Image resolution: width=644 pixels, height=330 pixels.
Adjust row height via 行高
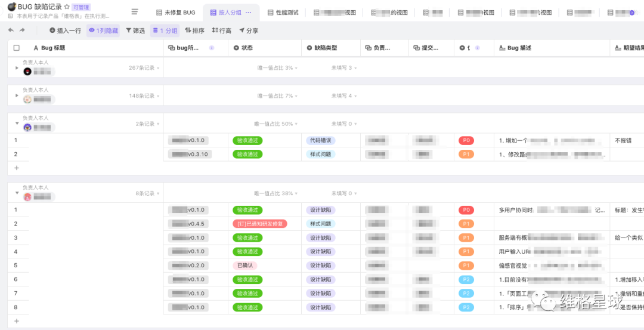(x=221, y=30)
